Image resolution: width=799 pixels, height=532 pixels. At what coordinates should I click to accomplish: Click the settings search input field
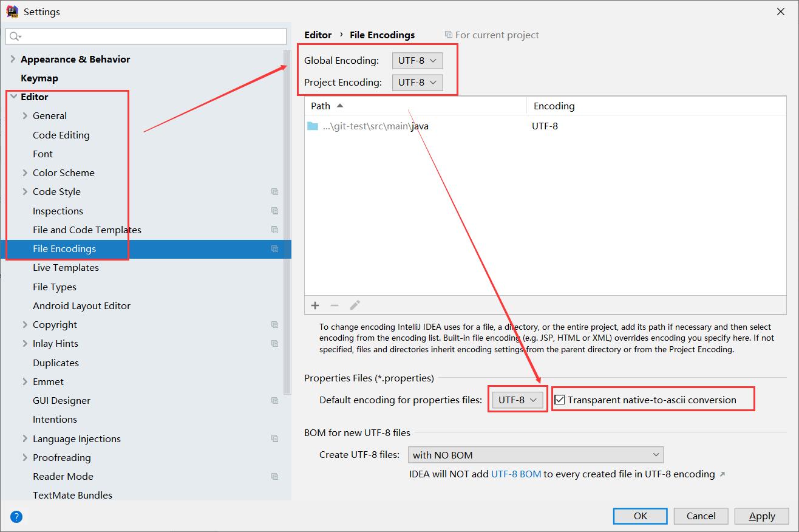146,36
